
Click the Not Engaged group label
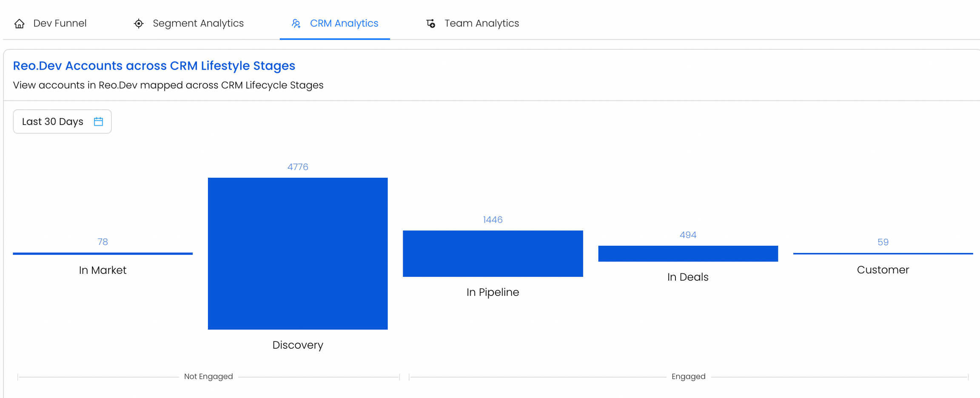coord(208,376)
